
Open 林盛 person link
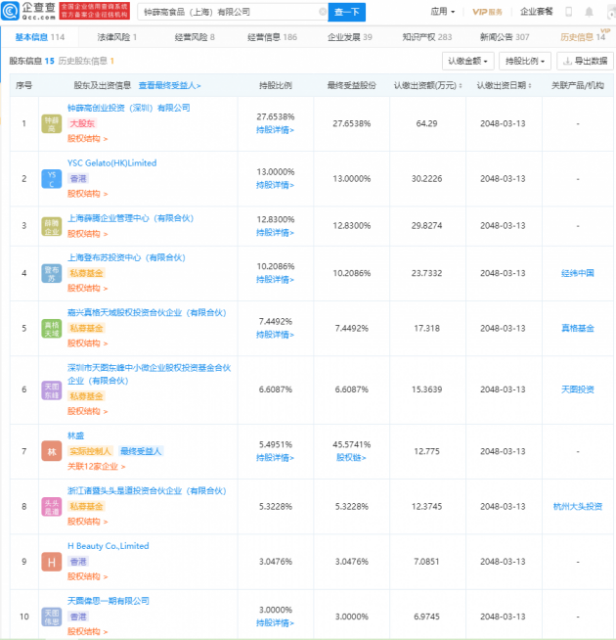76,436
